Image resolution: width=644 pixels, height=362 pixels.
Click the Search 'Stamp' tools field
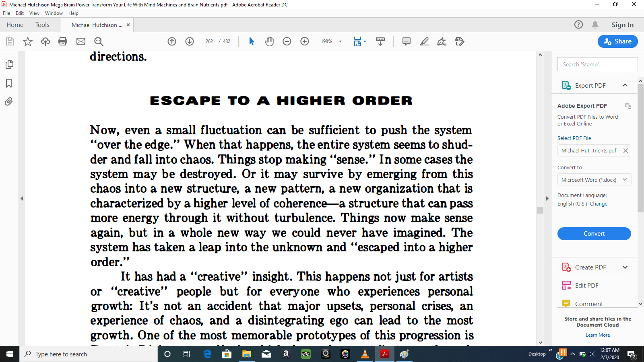pyautogui.click(x=597, y=64)
